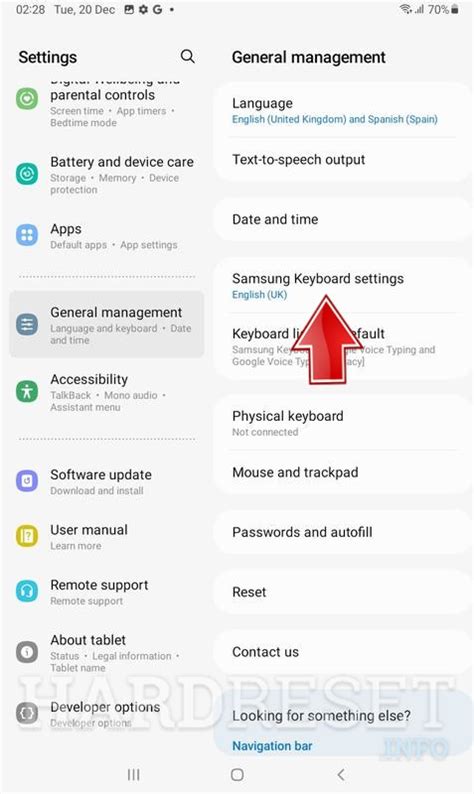The image size is (474, 794).
Task: Tap the Software update icon
Action: (27, 481)
